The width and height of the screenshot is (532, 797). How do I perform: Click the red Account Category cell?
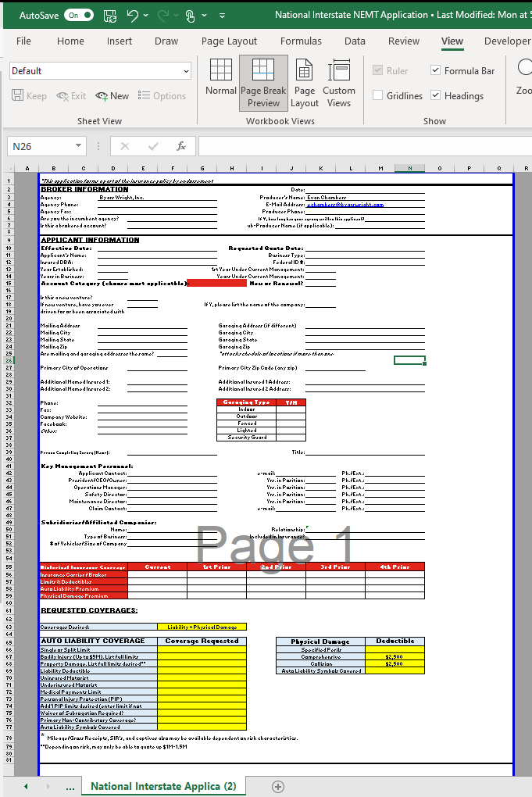coord(217,283)
